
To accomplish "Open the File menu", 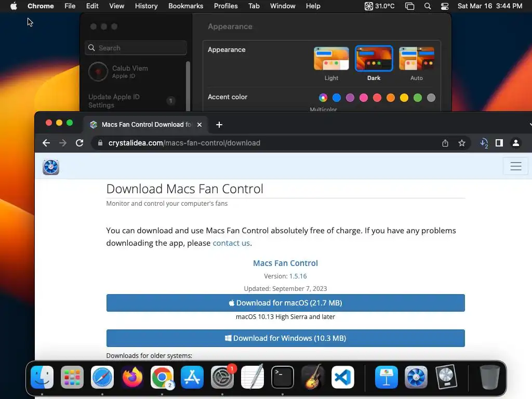I will point(70,6).
